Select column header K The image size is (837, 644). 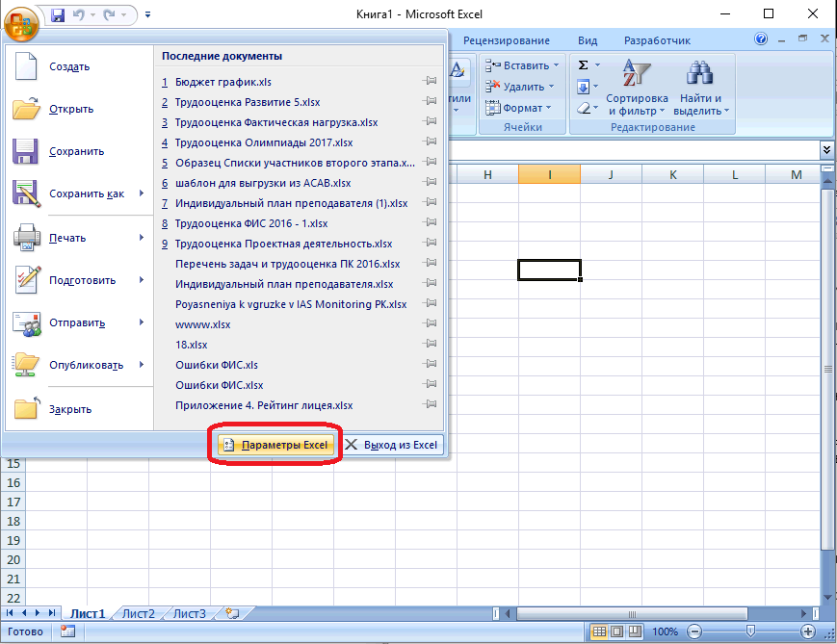click(672, 174)
